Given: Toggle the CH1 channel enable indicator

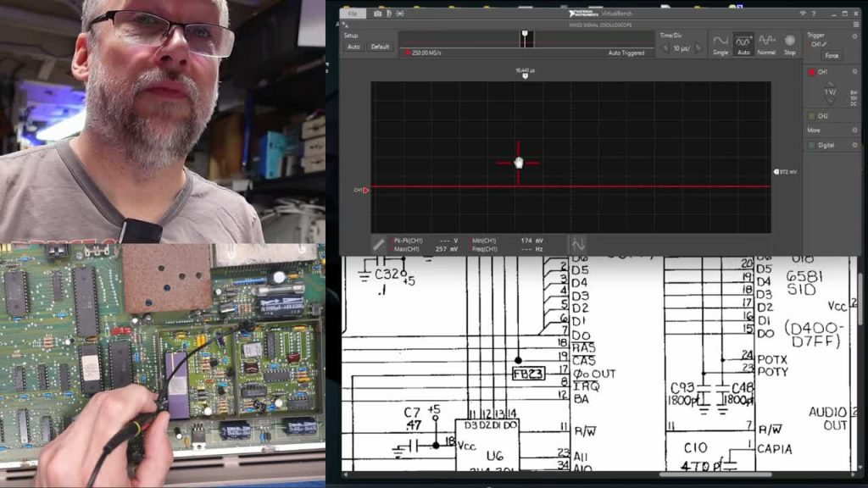Looking at the screenshot, I should tap(811, 72).
